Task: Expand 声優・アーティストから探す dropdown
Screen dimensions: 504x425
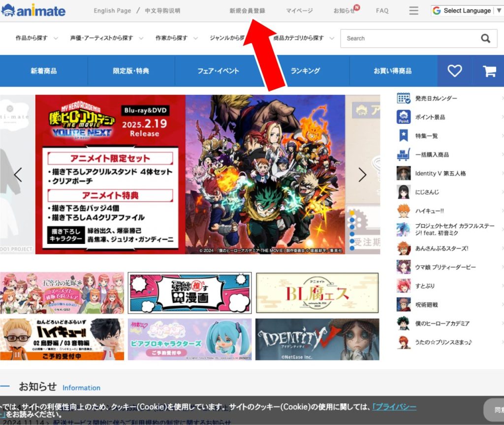Action: point(106,38)
